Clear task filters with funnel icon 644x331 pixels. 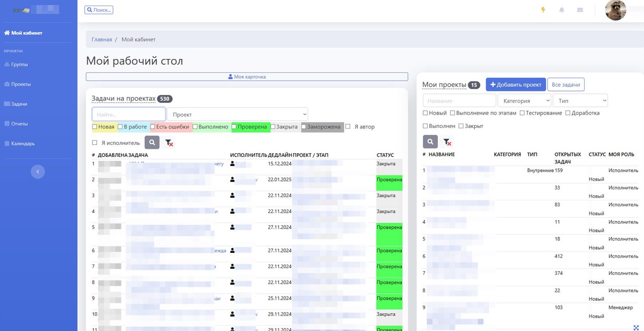pos(169,143)
